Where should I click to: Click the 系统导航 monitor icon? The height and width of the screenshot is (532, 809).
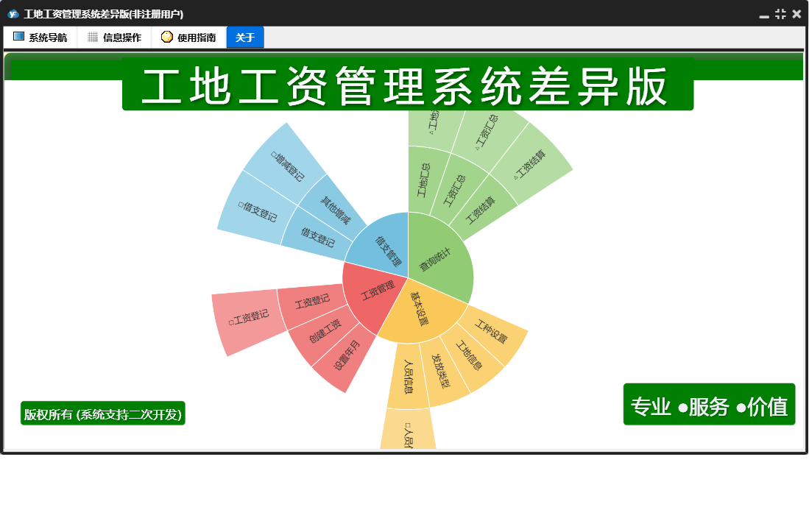pyautogui.click(x=18, y=37)
